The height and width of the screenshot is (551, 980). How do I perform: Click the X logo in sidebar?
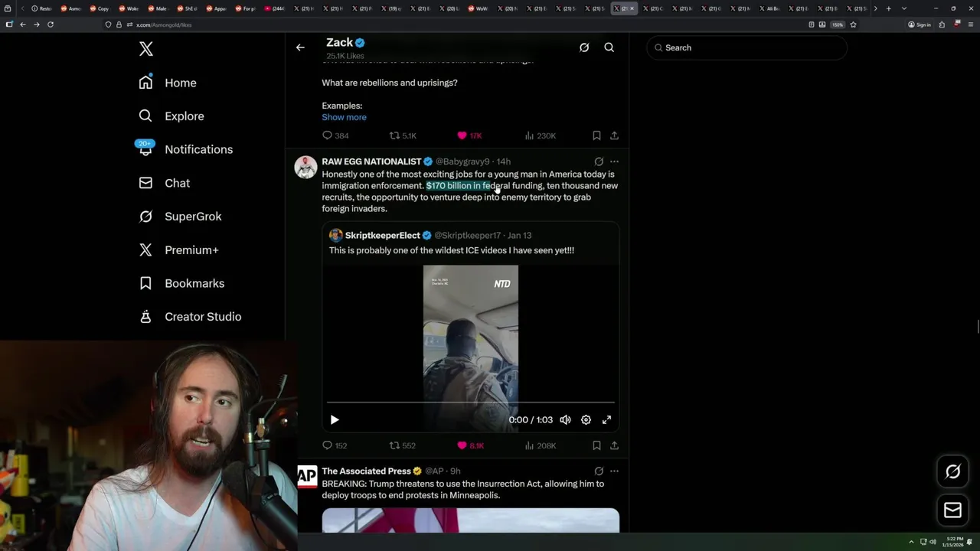click(x=146, y=50)
